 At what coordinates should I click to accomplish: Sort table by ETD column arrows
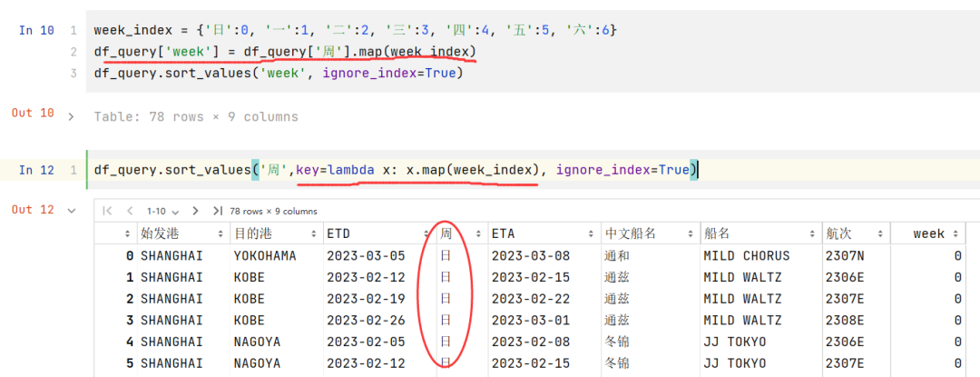click(x=426, y=233)
